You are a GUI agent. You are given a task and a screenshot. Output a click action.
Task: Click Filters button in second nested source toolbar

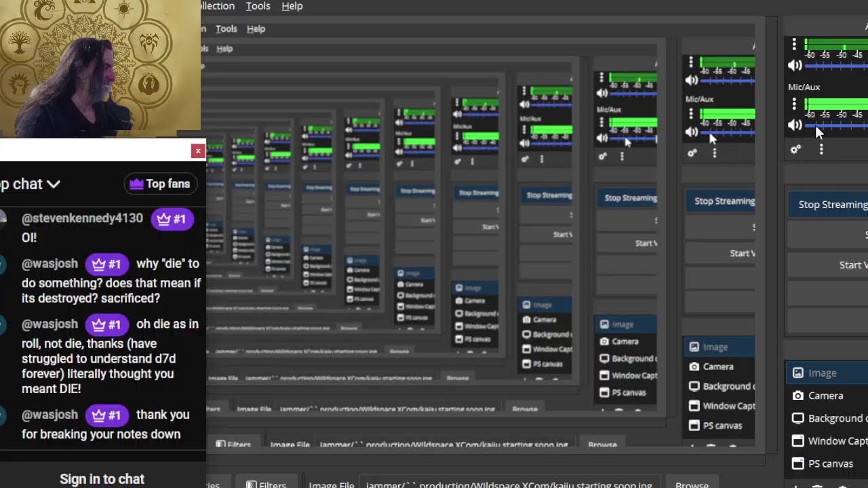point(234,445)
